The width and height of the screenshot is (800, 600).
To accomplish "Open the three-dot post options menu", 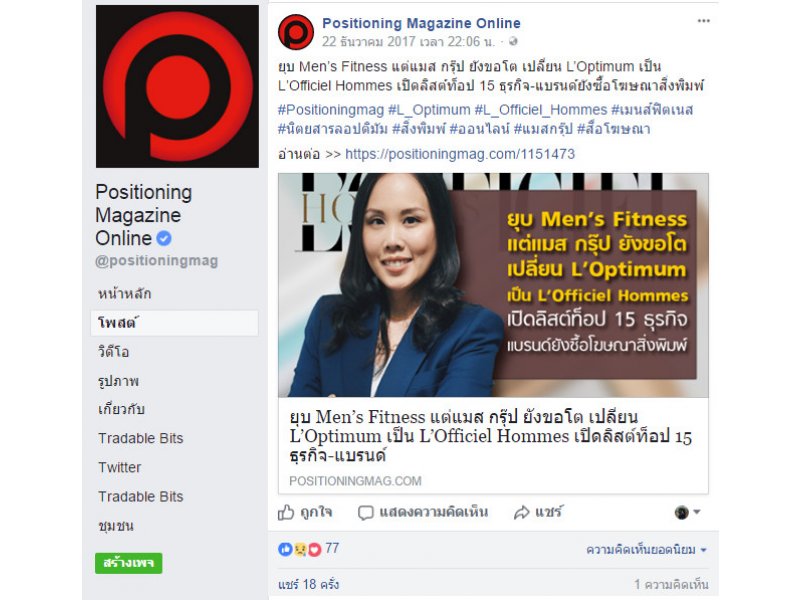I will click(x=704, y=21).
